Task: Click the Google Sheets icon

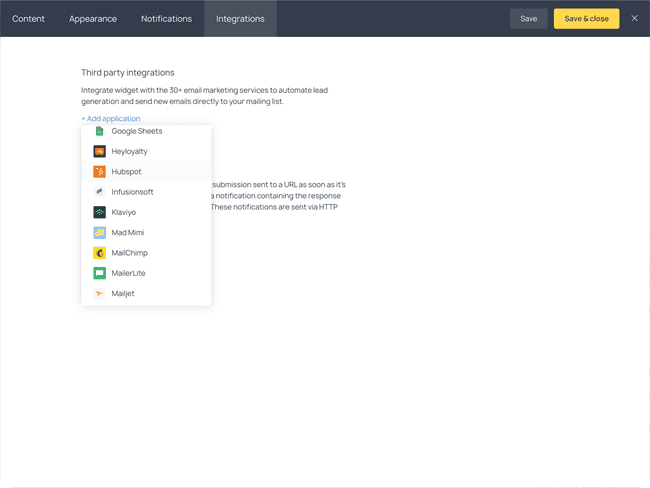Action: click(99, 131)
